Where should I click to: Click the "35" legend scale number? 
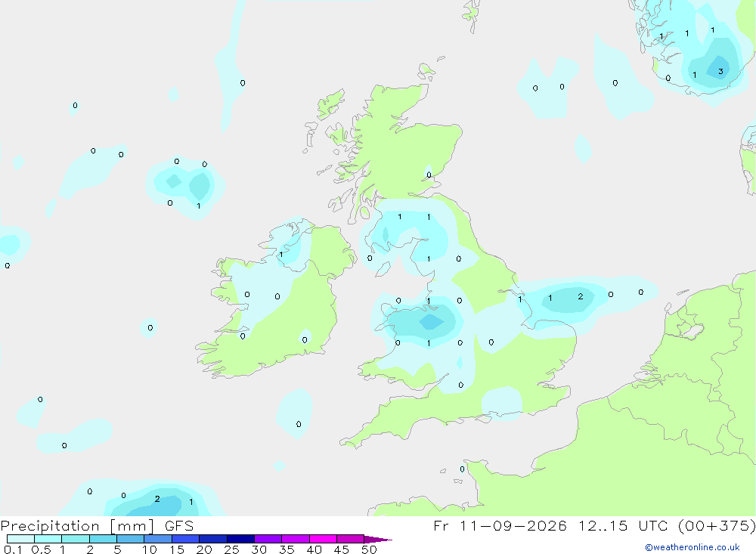tap(287, 549)
